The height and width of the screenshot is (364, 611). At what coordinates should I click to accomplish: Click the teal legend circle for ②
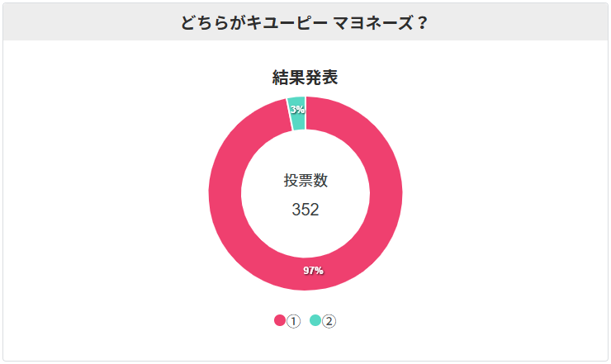pos(315,321)
